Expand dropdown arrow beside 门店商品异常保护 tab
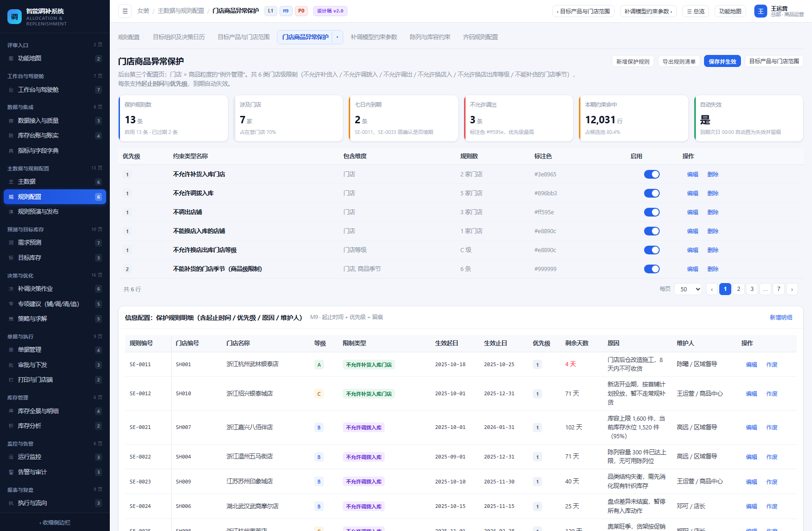Screen dimensions: 812x531 tap(337, 37)
